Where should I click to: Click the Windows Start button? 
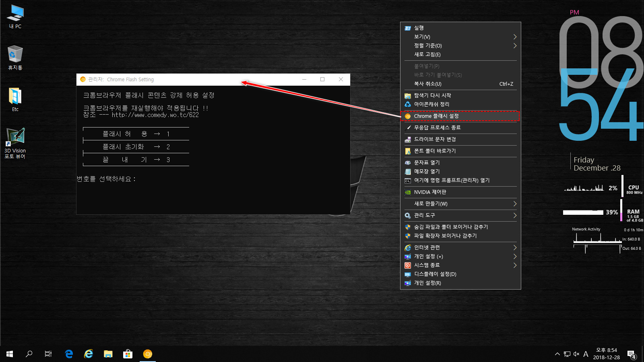[x=10, y=354]
